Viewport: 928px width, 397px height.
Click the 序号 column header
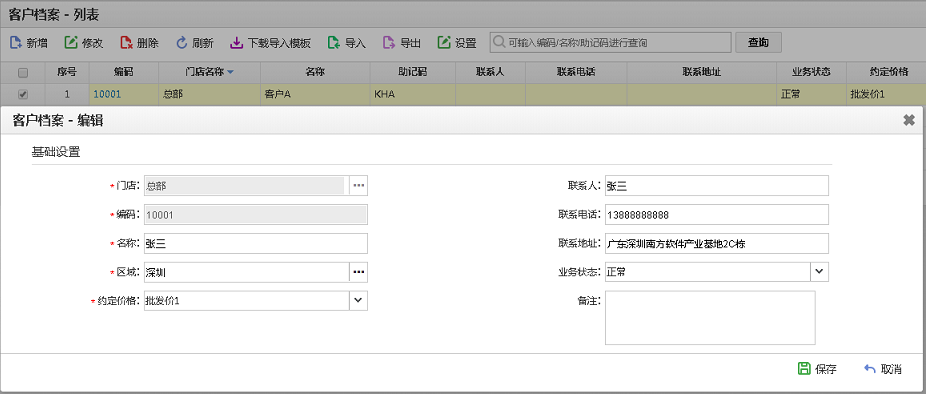(x=67, y=72)
